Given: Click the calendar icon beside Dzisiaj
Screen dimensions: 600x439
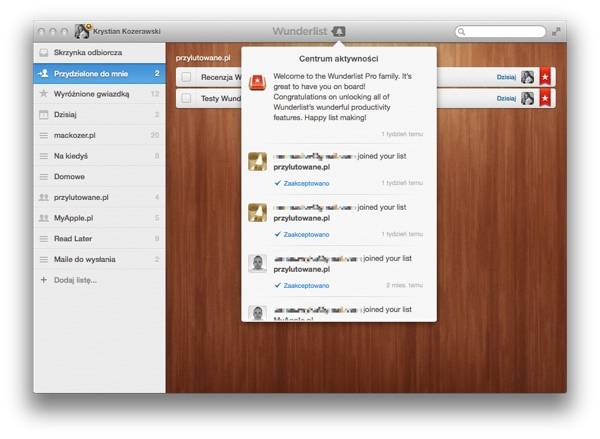Looking at the screenshot, I should click(44, 114).
